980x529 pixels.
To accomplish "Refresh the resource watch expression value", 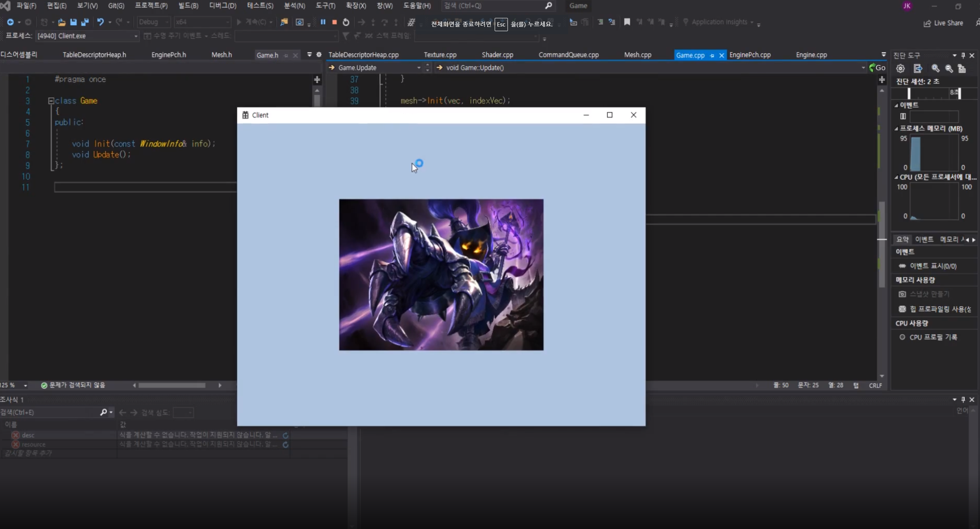I will [285, 444].
